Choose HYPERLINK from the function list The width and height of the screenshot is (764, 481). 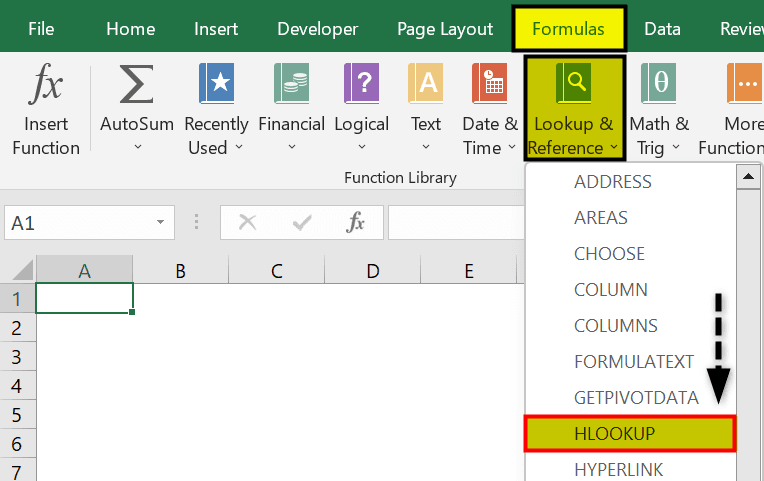[630, 469]
